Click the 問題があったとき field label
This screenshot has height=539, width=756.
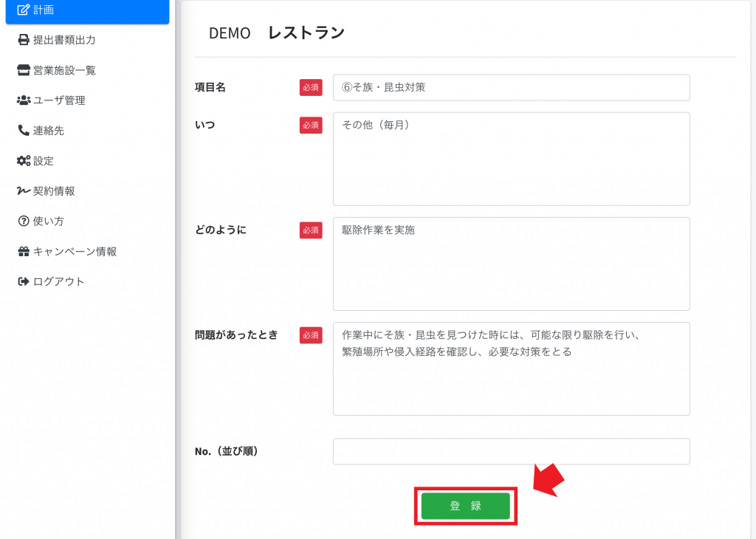[x=236, y=335]
